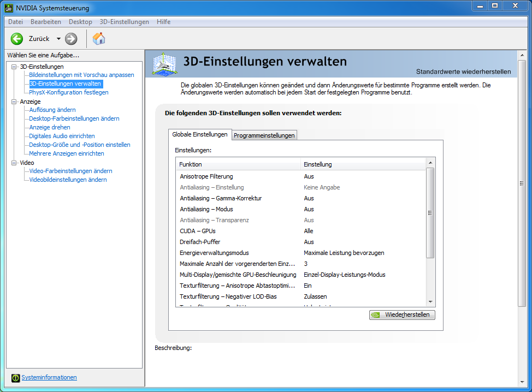This screenshot has width=532, height=392.
Task: Select 3D-Einstellungen verwalten in tree
Action: [65, 84]
